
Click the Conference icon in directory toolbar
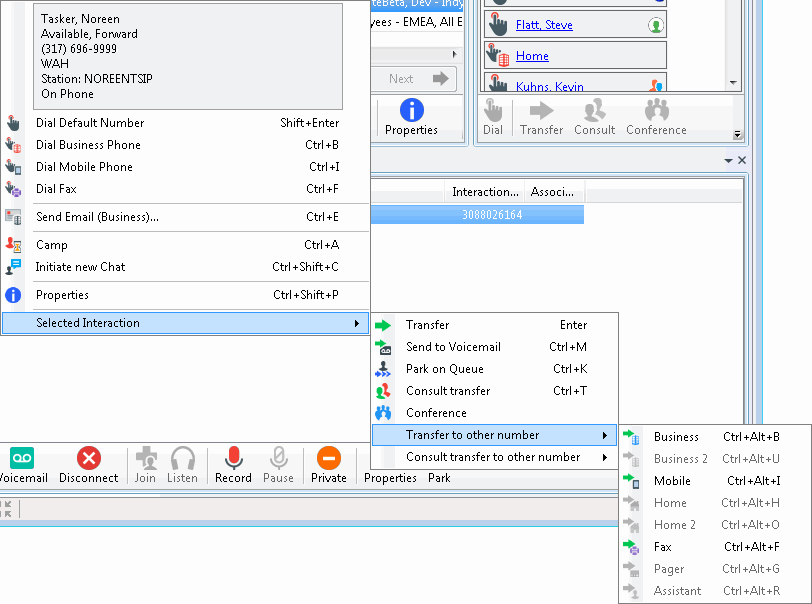(656, 116)
